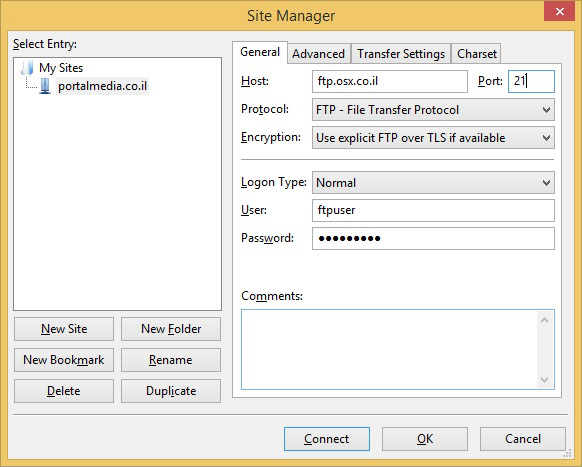Click the portalmedia.co.il server icon
582x467 pixels.
point(45,86)
